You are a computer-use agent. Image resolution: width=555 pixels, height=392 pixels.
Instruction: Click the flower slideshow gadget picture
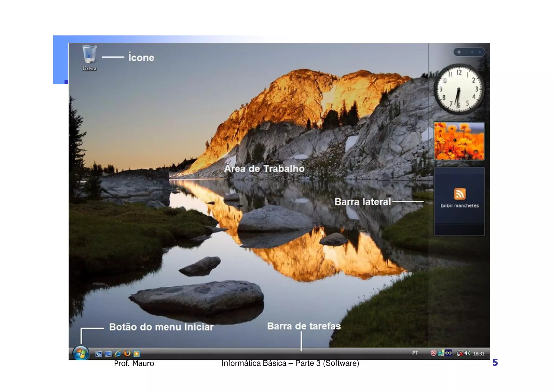point(459,141)
